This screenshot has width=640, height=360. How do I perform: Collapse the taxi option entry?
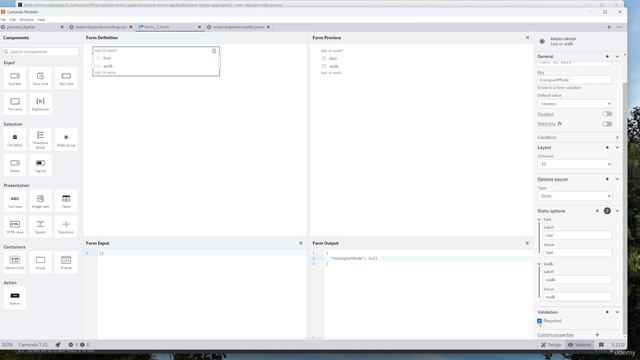[x=539, y=220]
